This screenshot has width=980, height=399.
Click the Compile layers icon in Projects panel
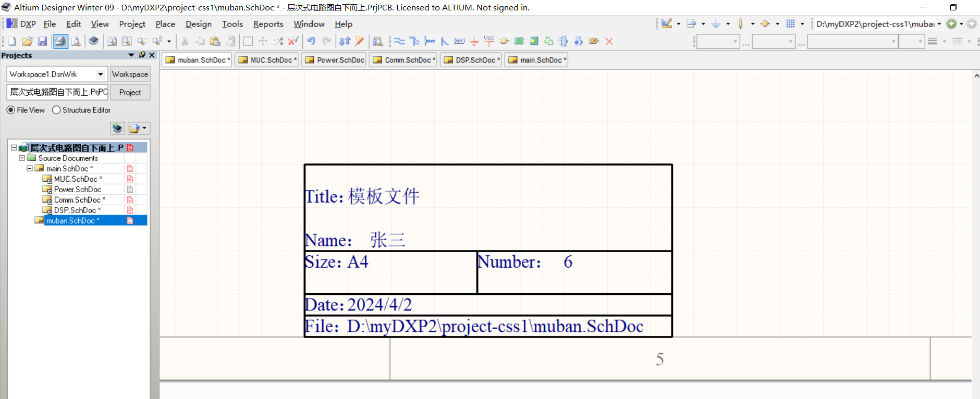117,128
